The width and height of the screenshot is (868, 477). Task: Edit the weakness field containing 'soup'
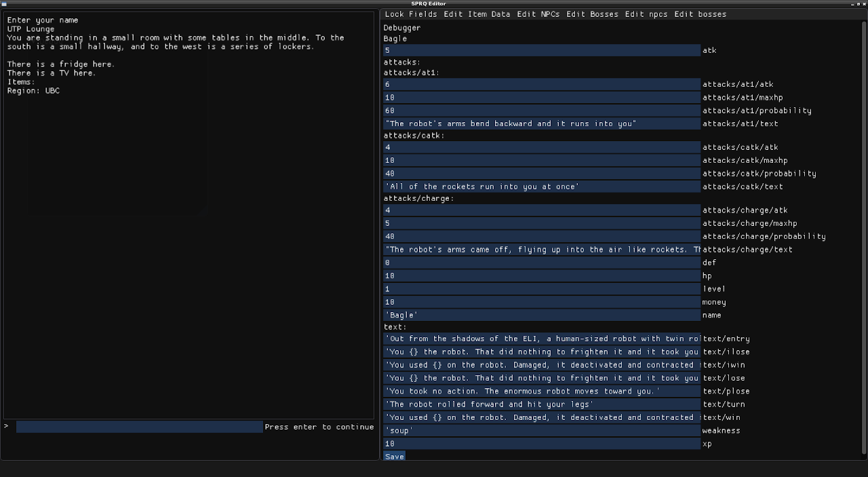click(541, 431)
